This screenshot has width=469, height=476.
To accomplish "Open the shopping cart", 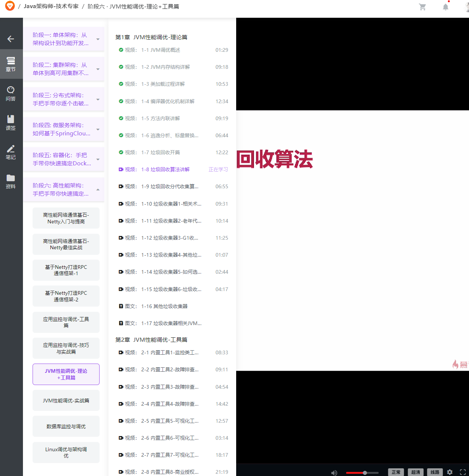I will (x=422, y=7).
